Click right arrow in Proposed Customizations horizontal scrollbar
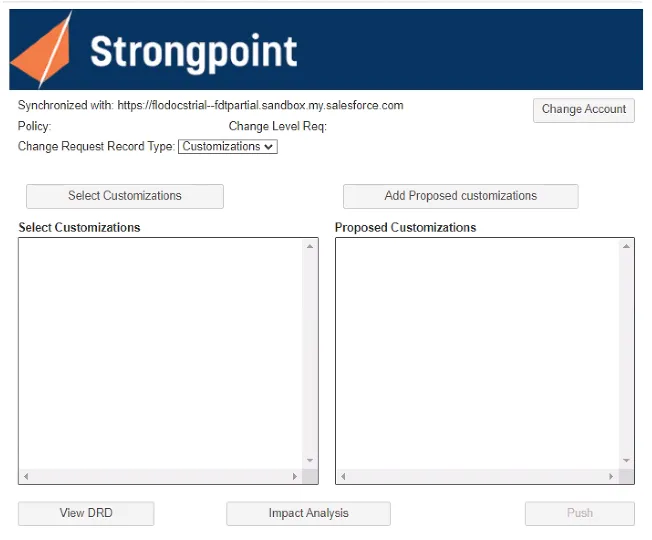Image resolution: width=652 pixels, height=540 pixels. [611, 476]
